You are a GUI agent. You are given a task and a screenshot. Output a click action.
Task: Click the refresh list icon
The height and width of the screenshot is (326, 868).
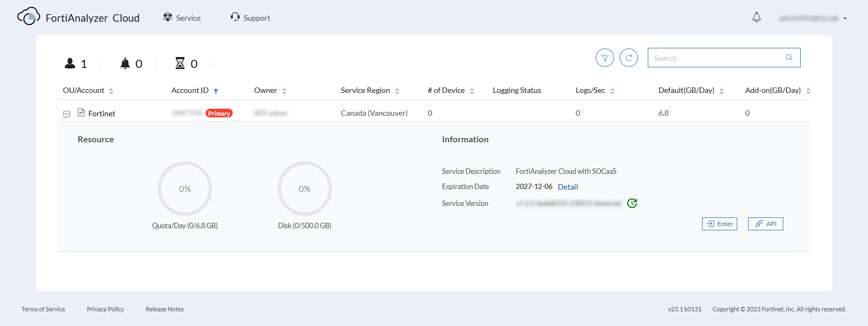[629, 58]
